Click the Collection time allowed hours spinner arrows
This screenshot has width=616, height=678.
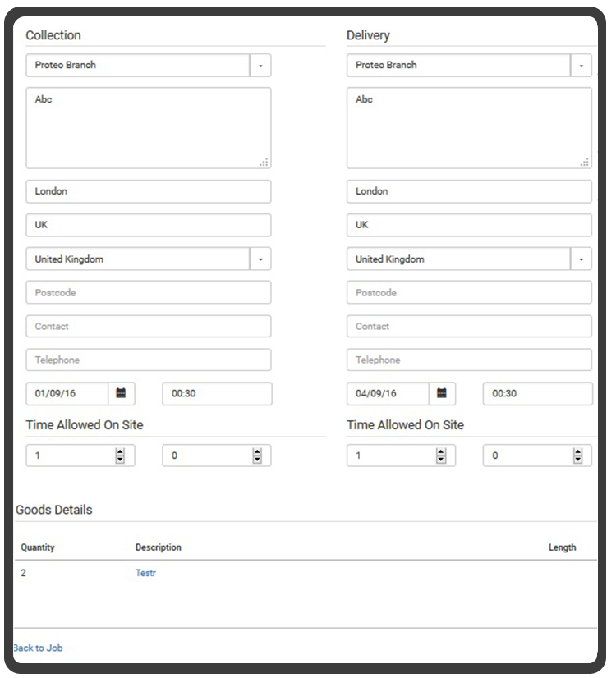pyautogui.click(x=120, y=456)
